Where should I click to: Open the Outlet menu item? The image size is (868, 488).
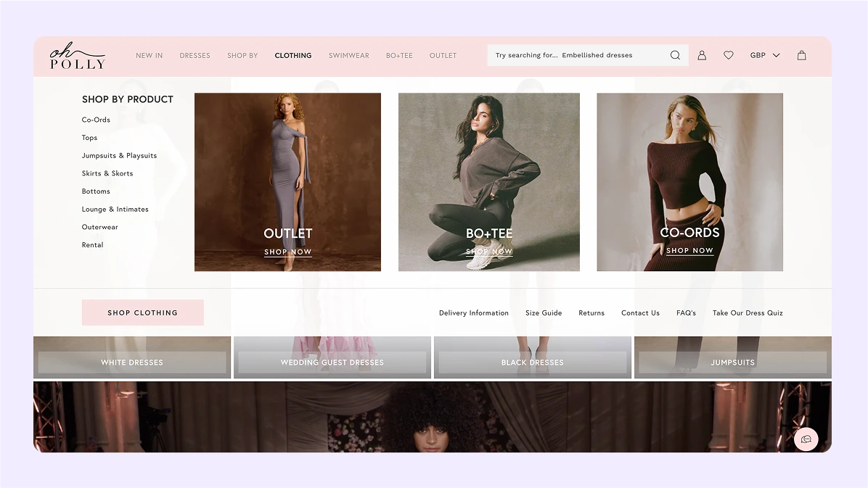point(443,55)
